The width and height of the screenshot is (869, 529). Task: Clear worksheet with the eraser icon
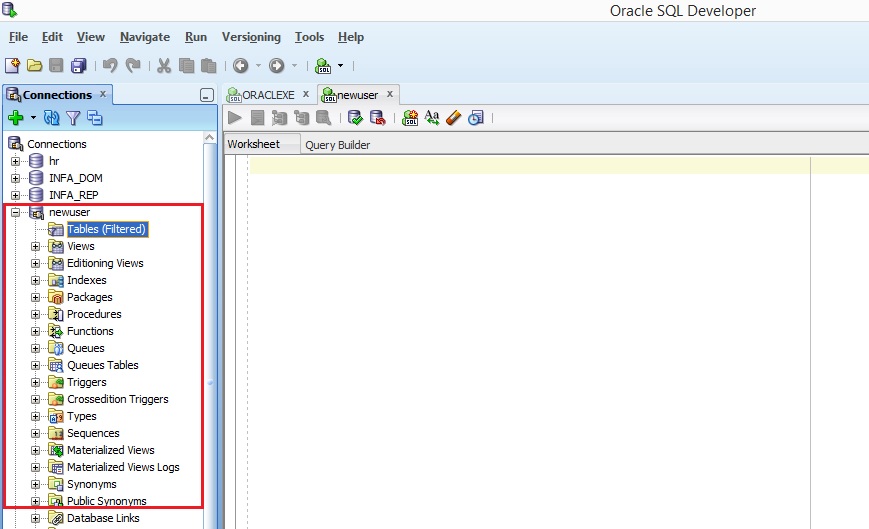click(453, 117)
